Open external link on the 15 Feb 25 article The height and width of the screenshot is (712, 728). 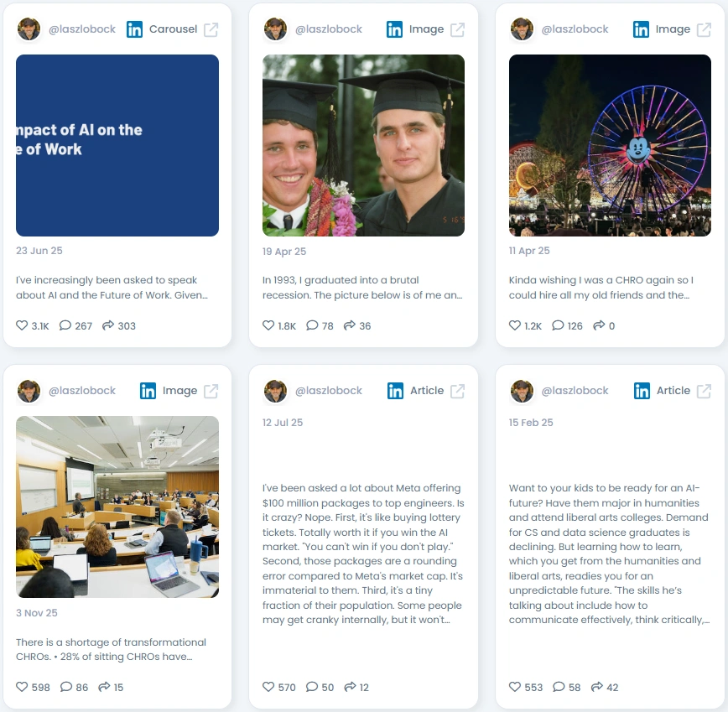pos(704,392)
